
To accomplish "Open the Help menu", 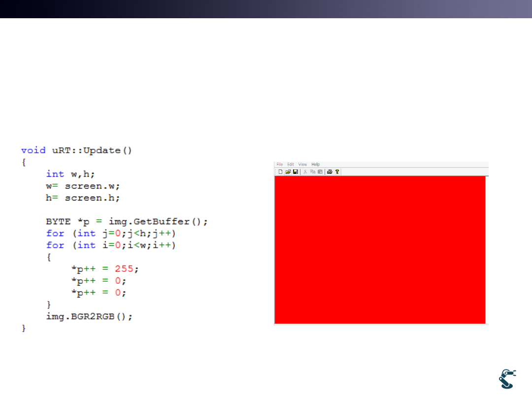I will tap(316, 164).
